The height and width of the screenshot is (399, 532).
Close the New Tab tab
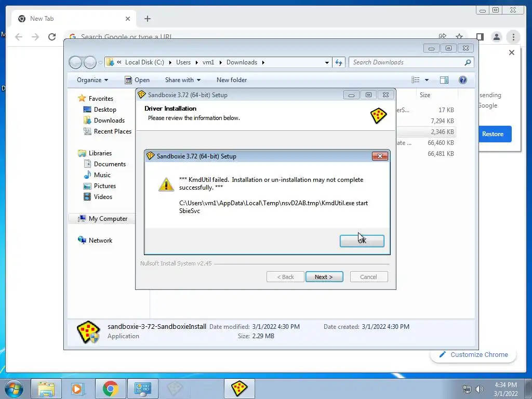[128, 19]
